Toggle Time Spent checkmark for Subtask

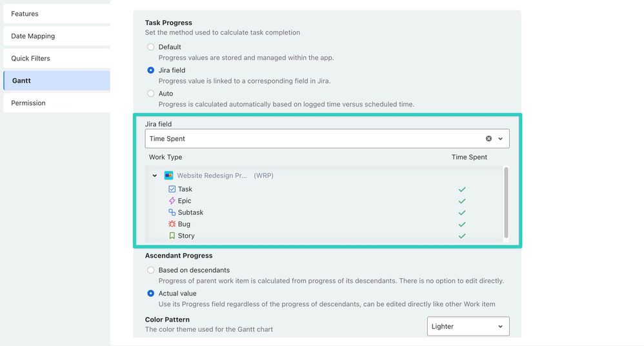pyautogui.click(x=462, y=213)
